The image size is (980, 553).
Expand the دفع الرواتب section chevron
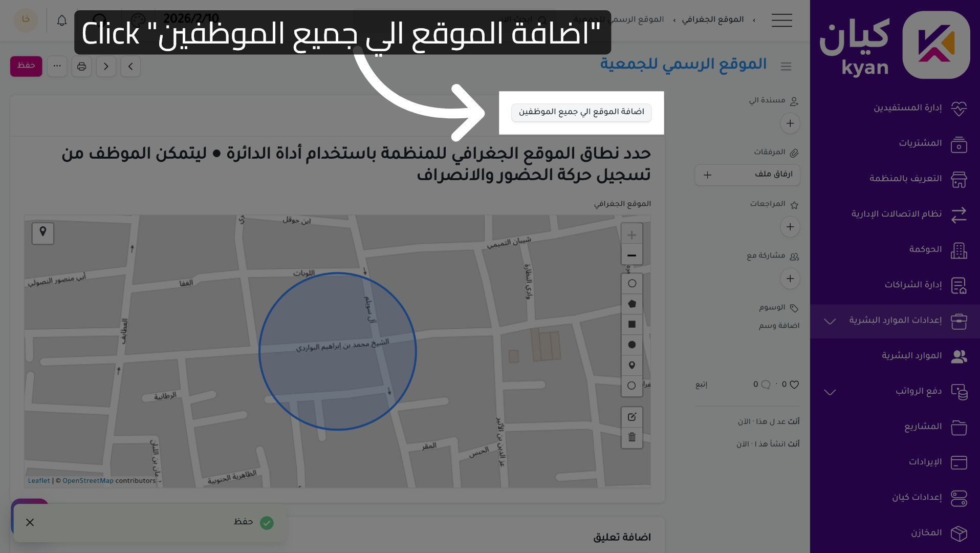pos(829,392)
